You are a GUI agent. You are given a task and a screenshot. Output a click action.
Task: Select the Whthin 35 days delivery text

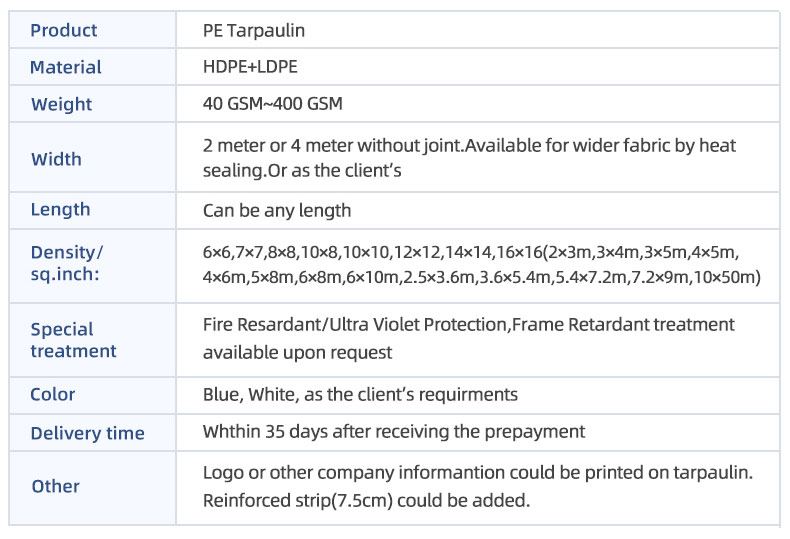393,432
